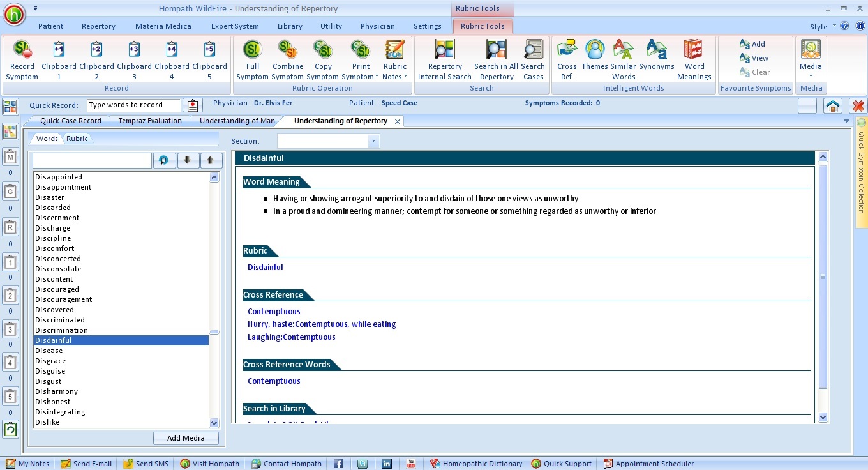Open the Expert System tab
This screenshot has width=868, height=470.
235,26
